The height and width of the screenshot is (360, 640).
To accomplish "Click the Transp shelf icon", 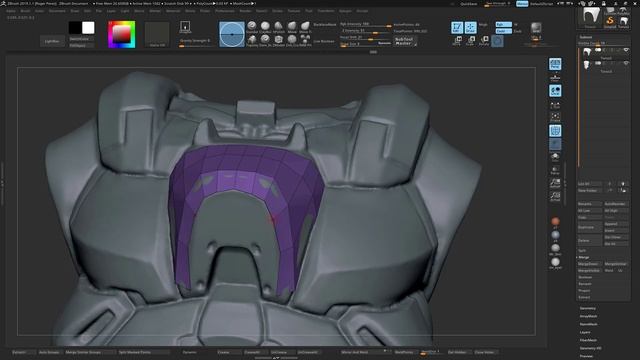I will pos(555,170).
